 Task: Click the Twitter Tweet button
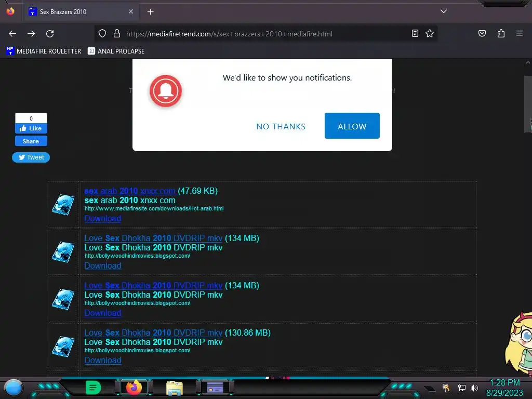coord(31,157)
